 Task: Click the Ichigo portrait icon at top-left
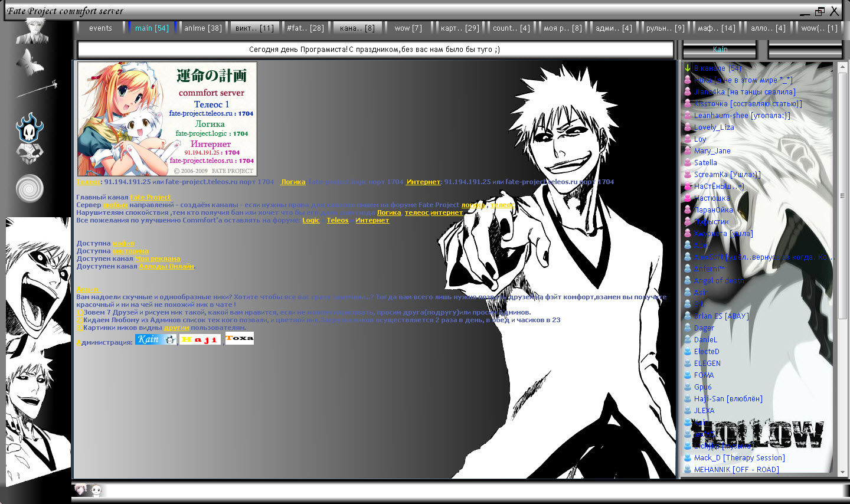coord(32,31)
